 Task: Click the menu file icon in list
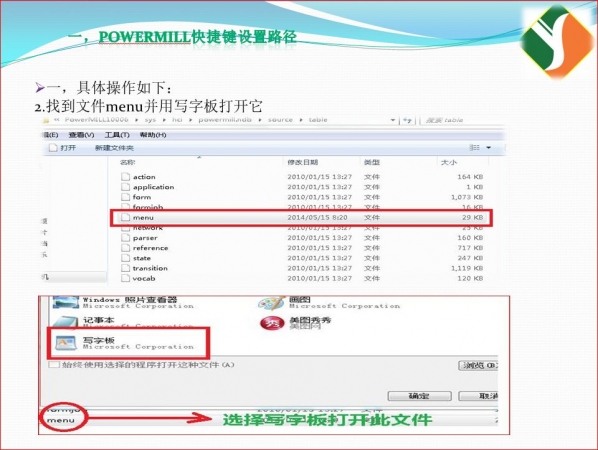pyautogui.click(x=125, y=217)
